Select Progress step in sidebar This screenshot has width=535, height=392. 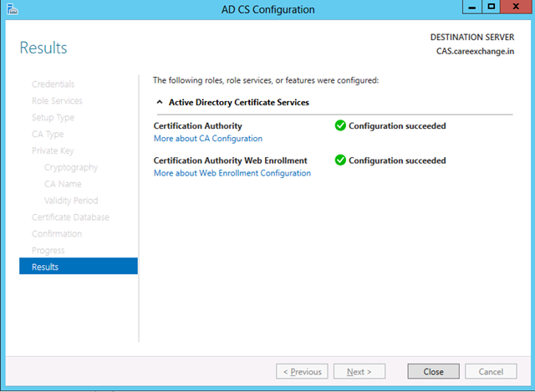[48, 251]
